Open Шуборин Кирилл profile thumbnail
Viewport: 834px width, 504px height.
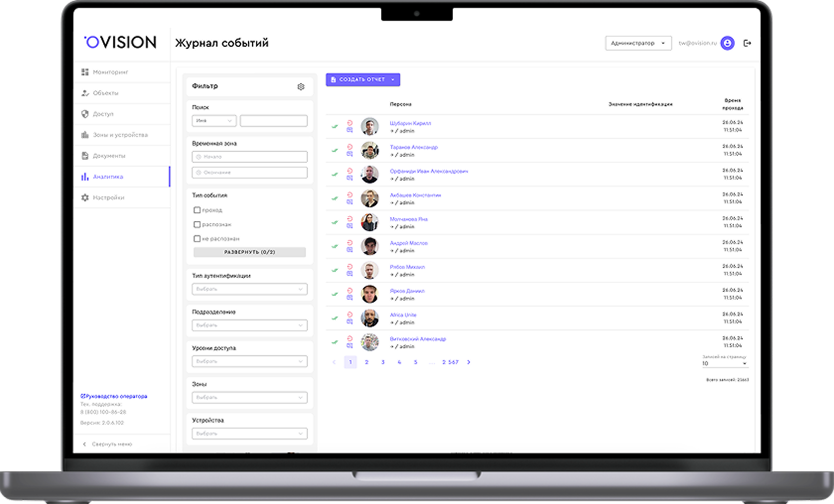point(369,126)
